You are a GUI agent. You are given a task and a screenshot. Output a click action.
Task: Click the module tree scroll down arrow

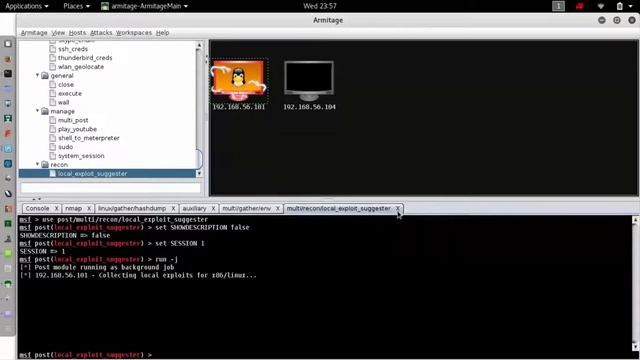coord(199,173)
